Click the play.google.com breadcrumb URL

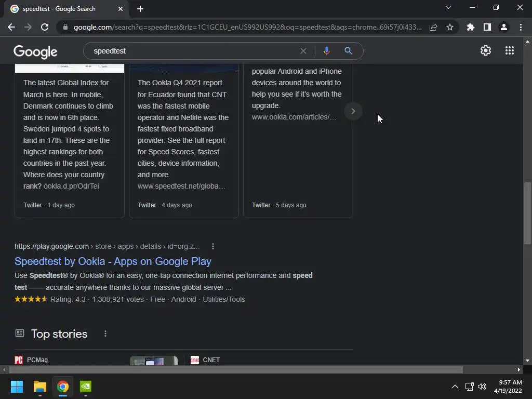point(107,246)
